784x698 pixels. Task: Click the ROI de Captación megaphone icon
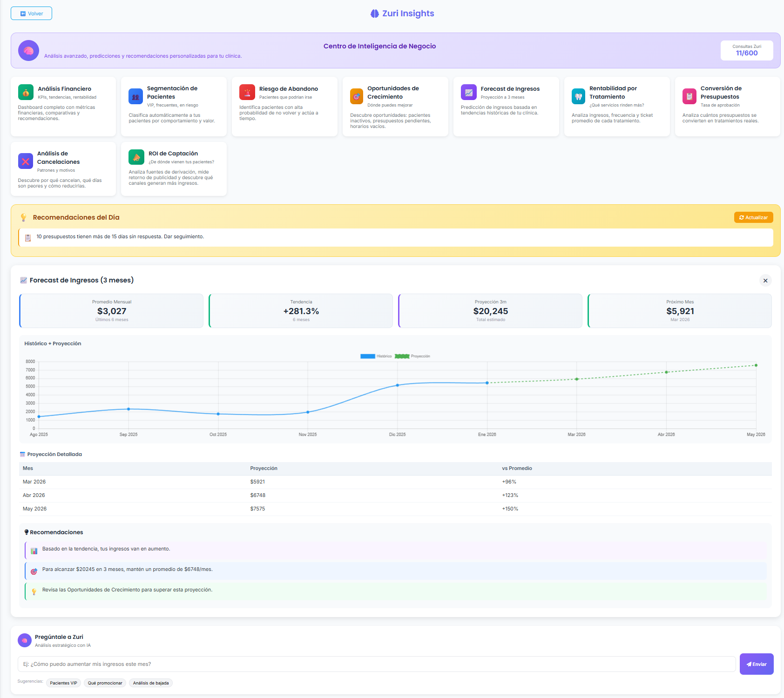click(x=136, y=157)
